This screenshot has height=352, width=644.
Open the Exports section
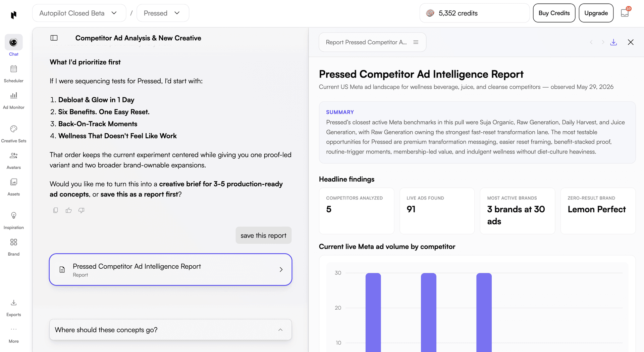pyautogui.click(x=14, y=308)
